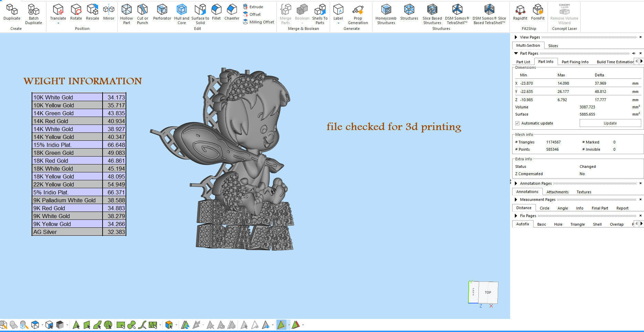Open the Shell fix tab

597,224
